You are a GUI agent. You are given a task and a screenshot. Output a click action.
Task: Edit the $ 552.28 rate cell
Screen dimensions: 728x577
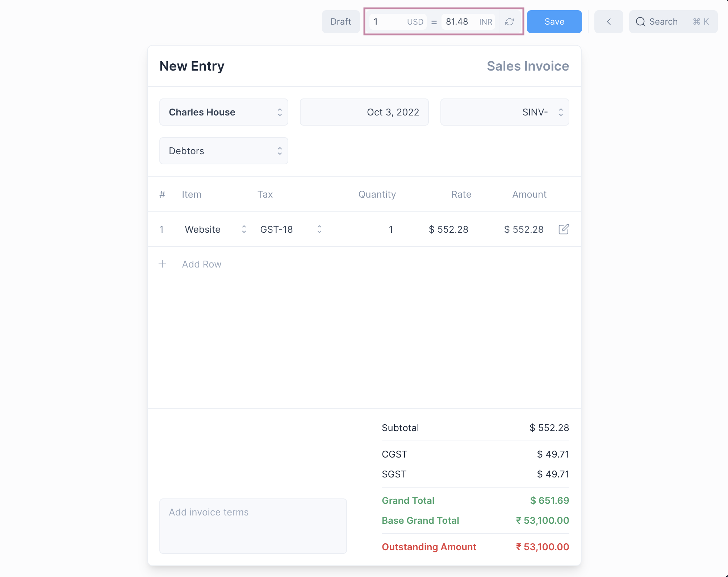448,229
